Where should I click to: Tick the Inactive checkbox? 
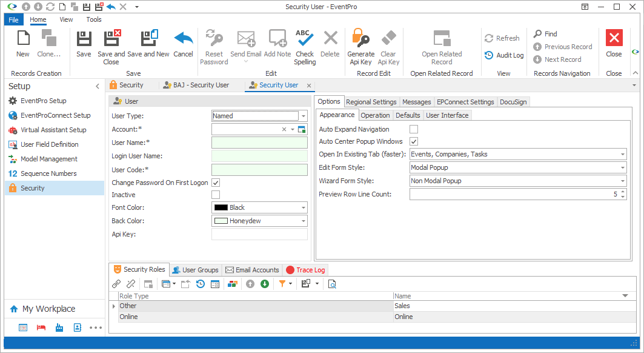click(216, 195)
